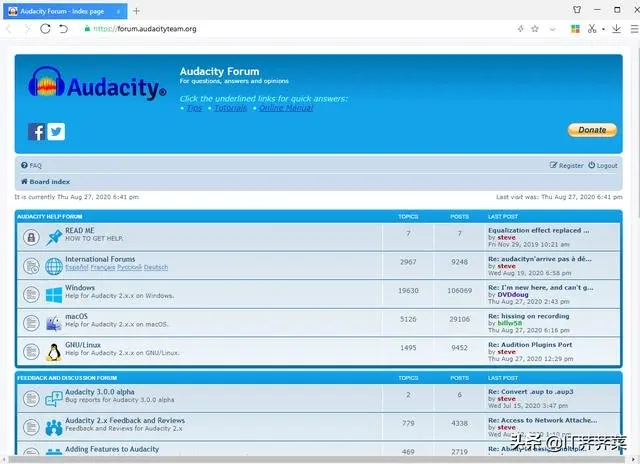
Task: Open Audacity 3.0.0 alpha forum
Action: pyautogui.click(x=100, y=392)
